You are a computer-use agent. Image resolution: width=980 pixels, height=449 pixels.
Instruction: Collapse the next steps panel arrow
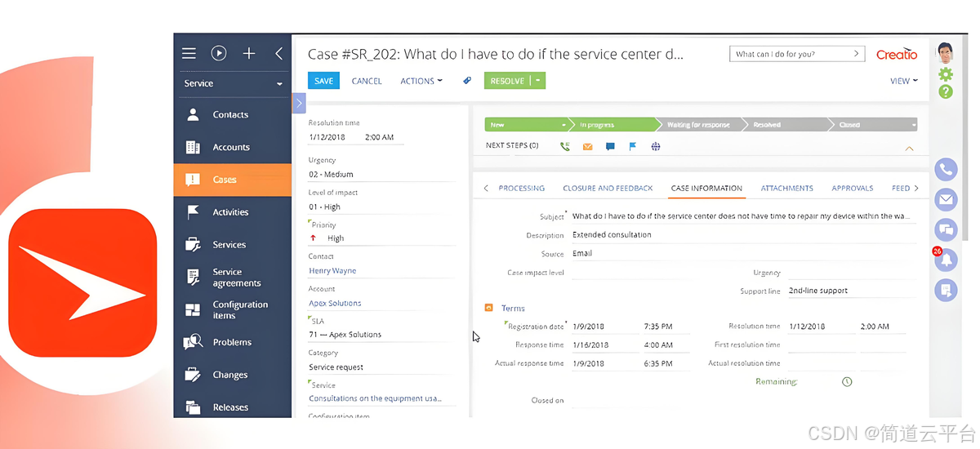(909, 149)
